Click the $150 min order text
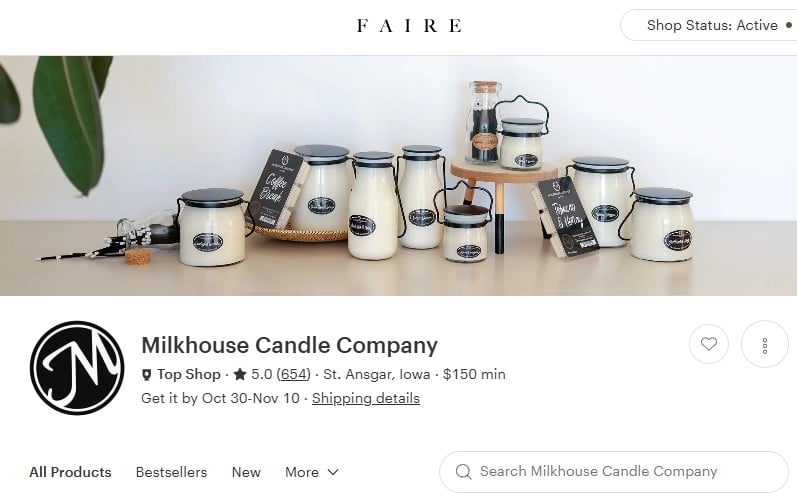The width and height of the screenshot is (797, 498). coord(474,375)
